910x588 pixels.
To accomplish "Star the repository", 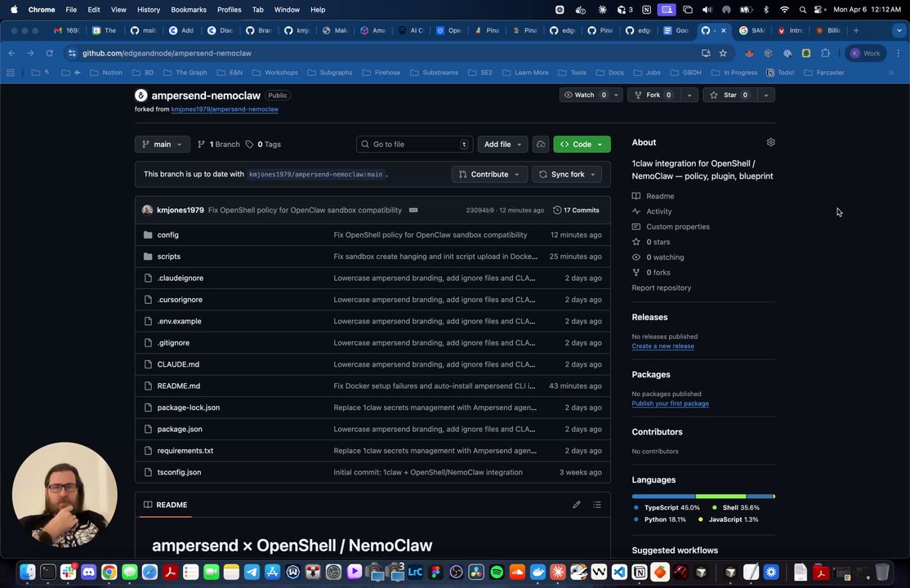I will 729,95.
